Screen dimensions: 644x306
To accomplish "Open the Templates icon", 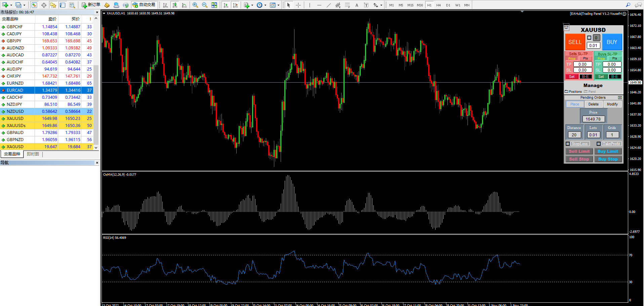I will pyautogui.click(x=273, y=5).
